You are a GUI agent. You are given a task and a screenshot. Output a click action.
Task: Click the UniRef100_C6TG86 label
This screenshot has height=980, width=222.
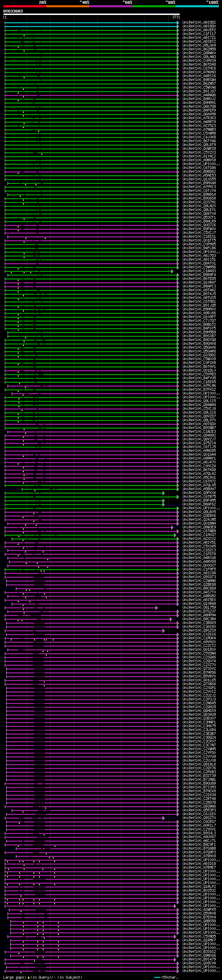tap(199, 168)
